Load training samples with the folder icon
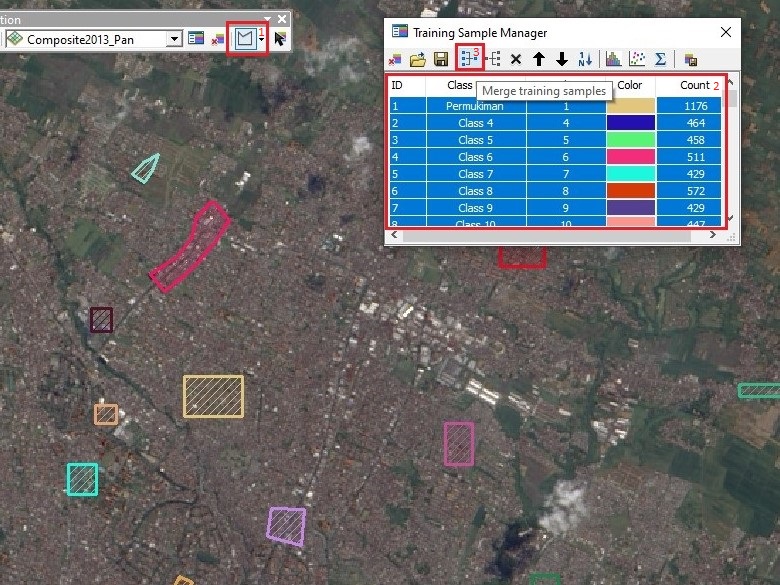The width and height of the screenshot is (780, 585). tap(419, 60)
